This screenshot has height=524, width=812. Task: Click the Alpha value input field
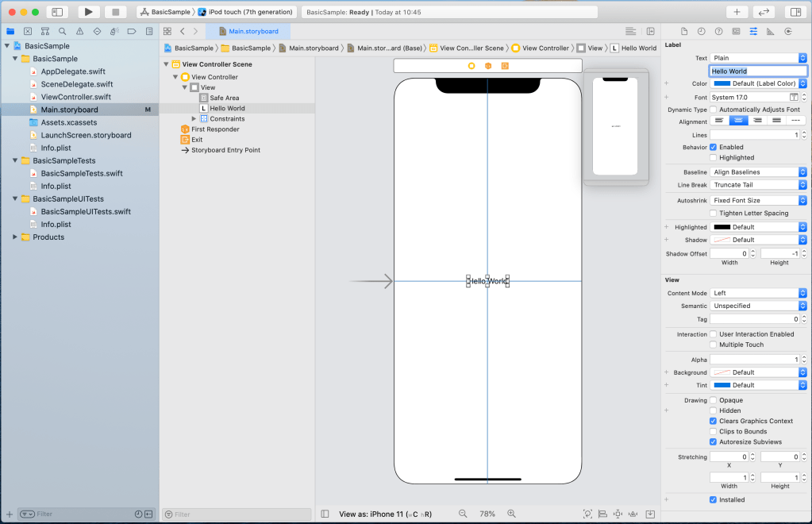pos(754,360)
